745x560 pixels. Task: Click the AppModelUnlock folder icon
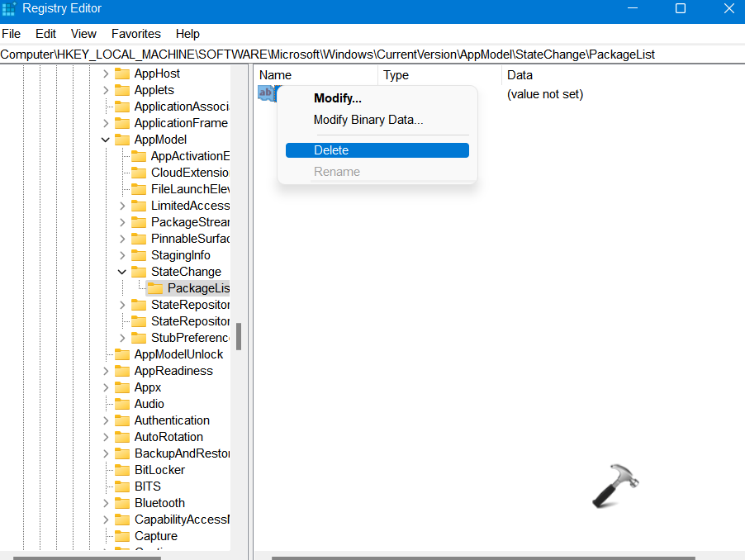122,354
